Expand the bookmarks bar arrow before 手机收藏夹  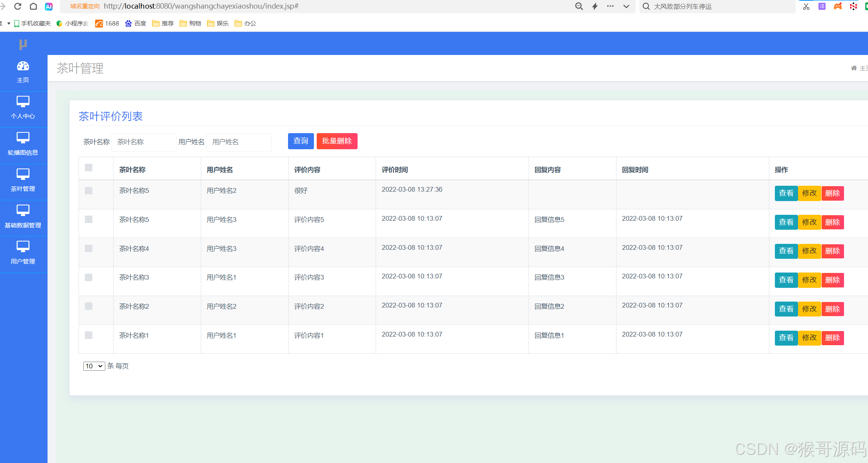pos(9,24)
